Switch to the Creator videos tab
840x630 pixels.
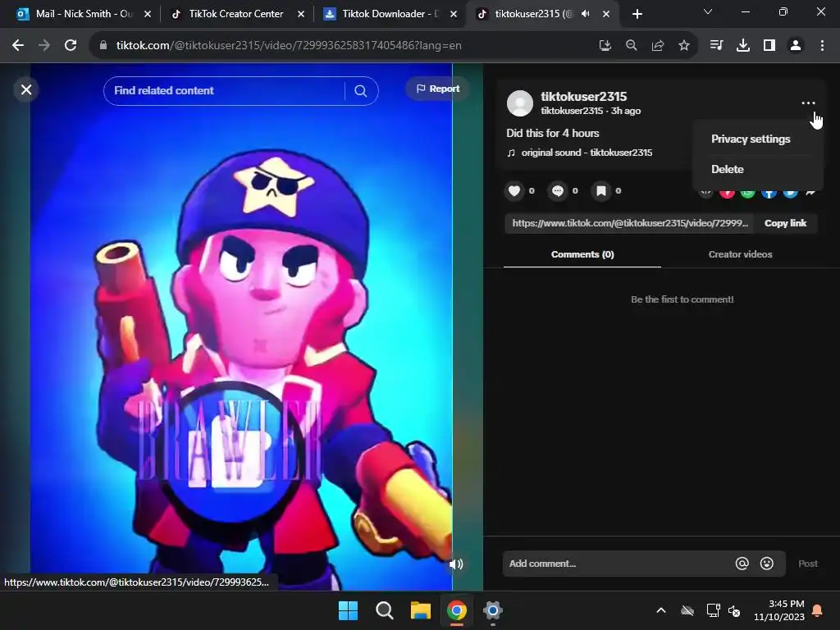(740, 254)
